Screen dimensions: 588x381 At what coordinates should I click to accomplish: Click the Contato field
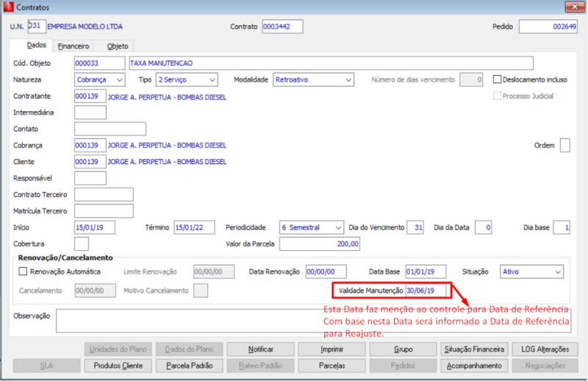click(110, 129)
